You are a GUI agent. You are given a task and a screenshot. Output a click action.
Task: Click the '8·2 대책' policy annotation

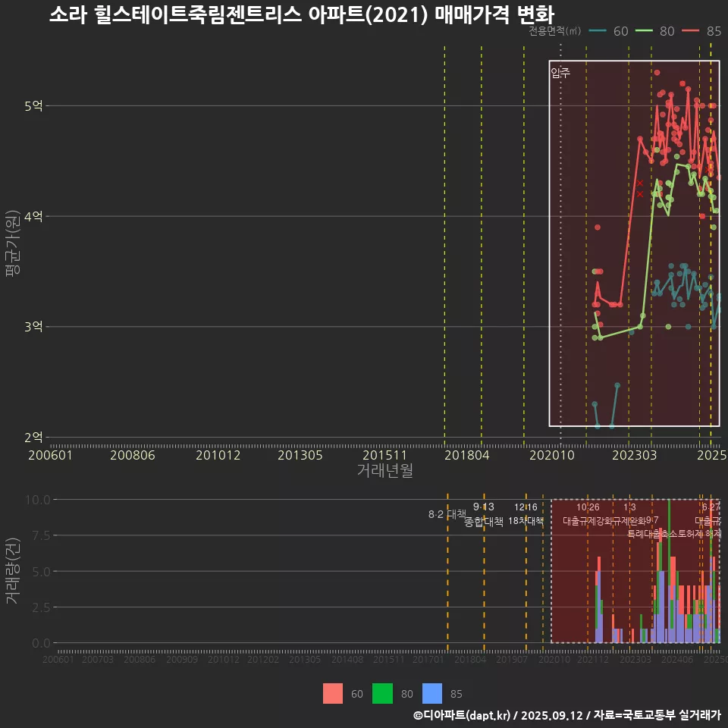point(447,514)
